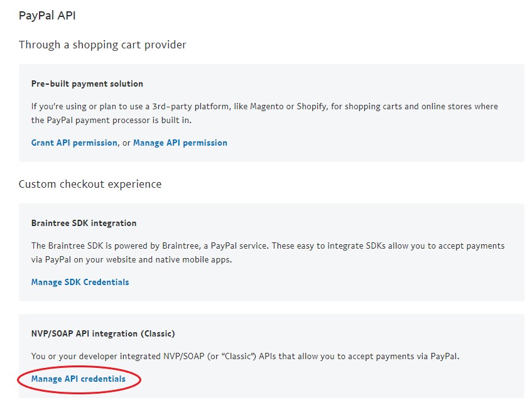The height and width of the screenshot is (410, 532).
Task: Click 'via PayPal on your website' sentence
Action: point(84,260)
